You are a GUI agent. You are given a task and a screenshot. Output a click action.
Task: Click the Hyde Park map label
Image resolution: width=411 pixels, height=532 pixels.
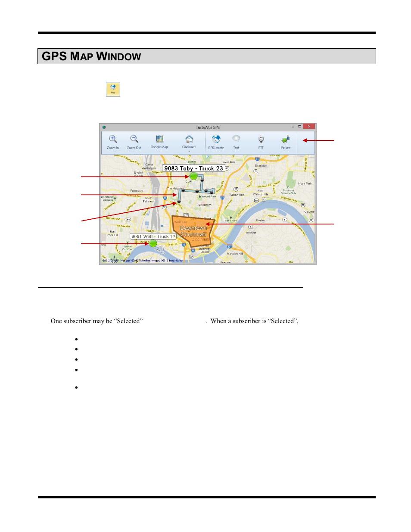(305, 184)
